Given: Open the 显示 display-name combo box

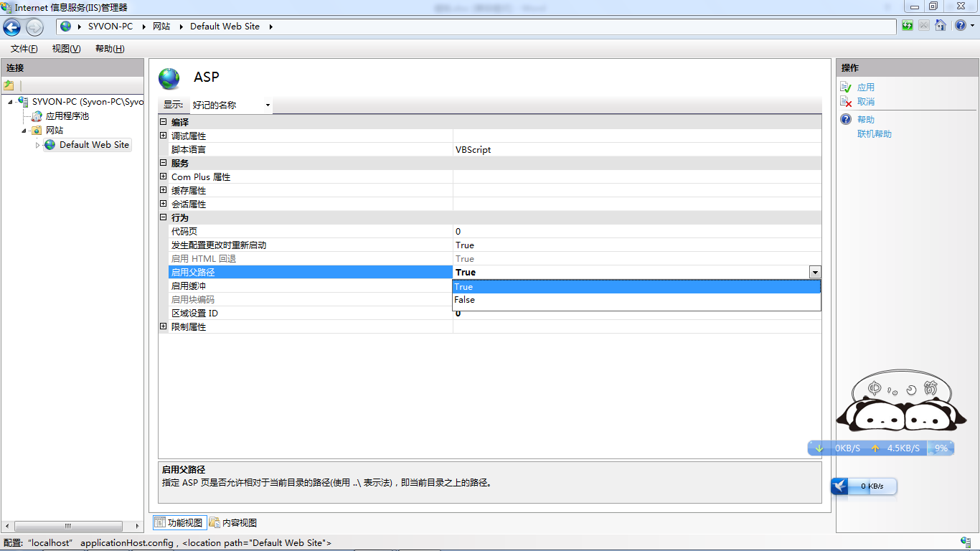Looking at the screenshot, I should (231, 105).
